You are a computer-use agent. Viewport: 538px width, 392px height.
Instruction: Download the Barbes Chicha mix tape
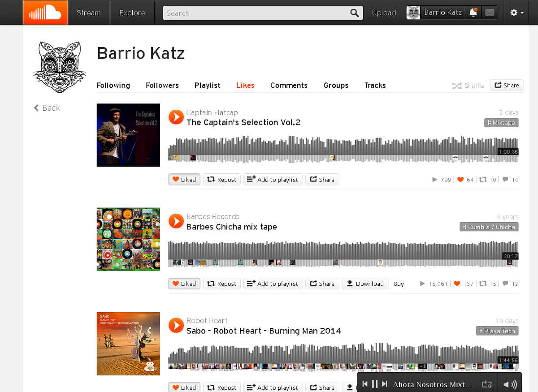click(x=365, y=284)
